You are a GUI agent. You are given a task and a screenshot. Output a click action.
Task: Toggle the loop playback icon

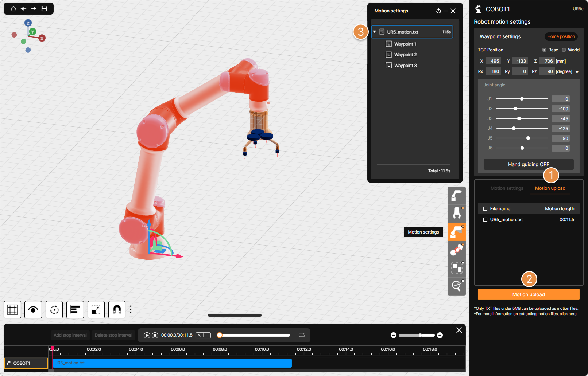tap(302, 335)
